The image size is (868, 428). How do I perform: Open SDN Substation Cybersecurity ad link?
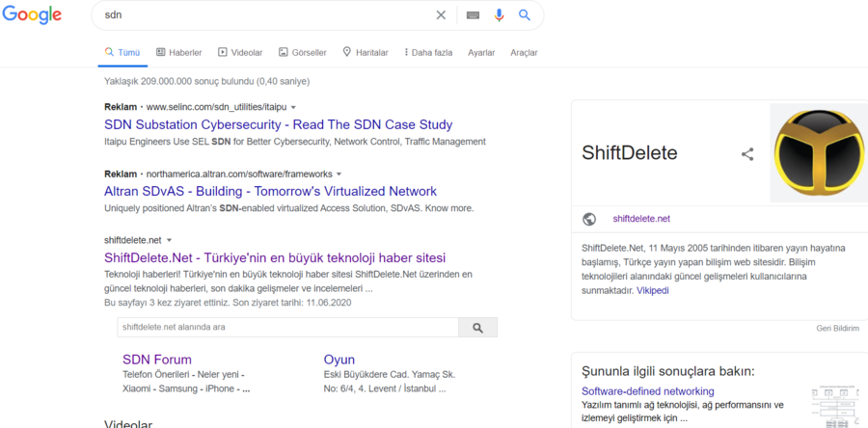point(278,124)
